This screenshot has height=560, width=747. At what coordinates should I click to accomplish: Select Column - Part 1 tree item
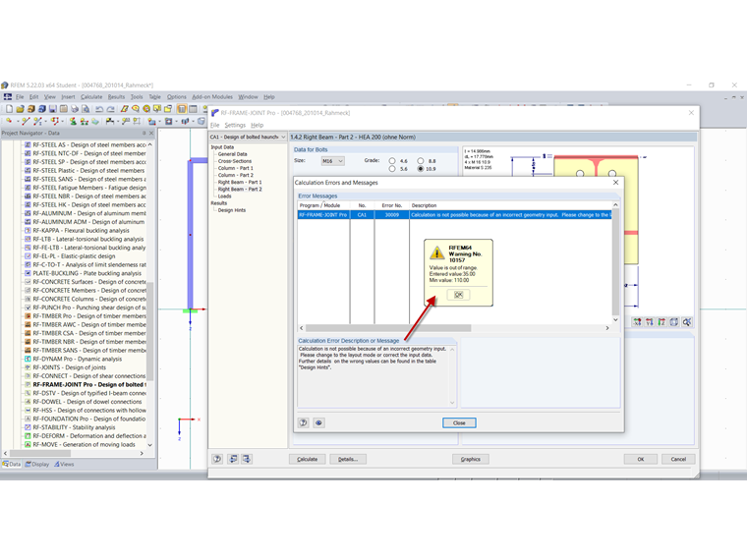235,168
